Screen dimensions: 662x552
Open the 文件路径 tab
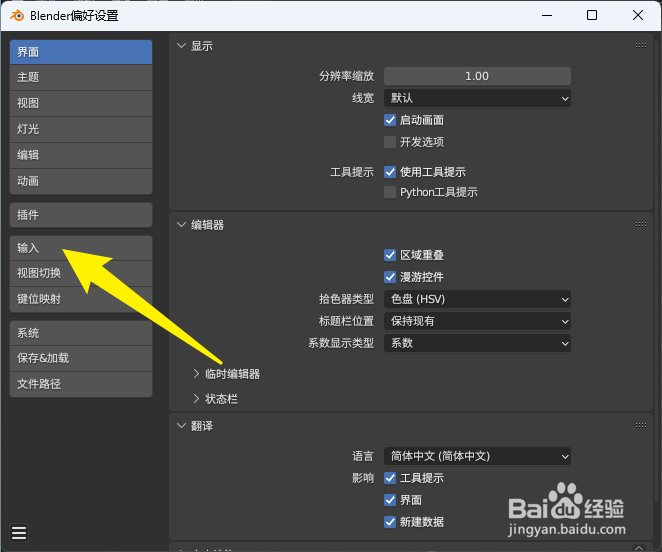[81, 384]
